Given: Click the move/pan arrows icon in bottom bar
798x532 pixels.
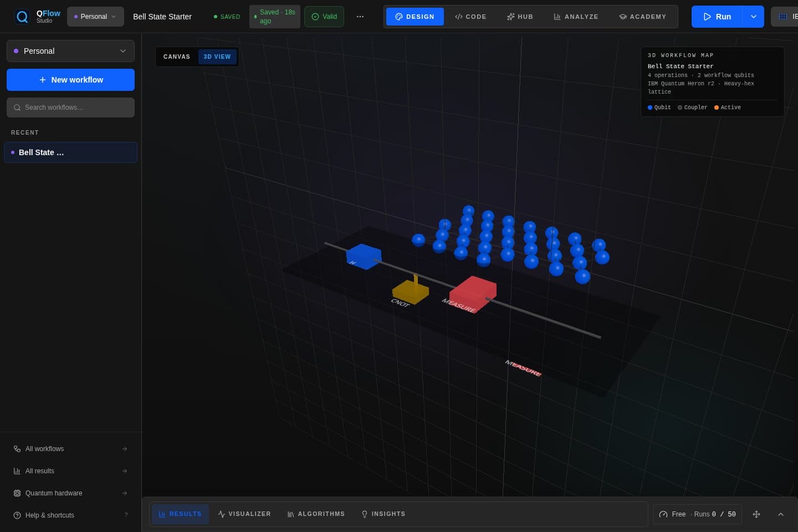Looking at the screenshot, I should (x=756, y=514).
